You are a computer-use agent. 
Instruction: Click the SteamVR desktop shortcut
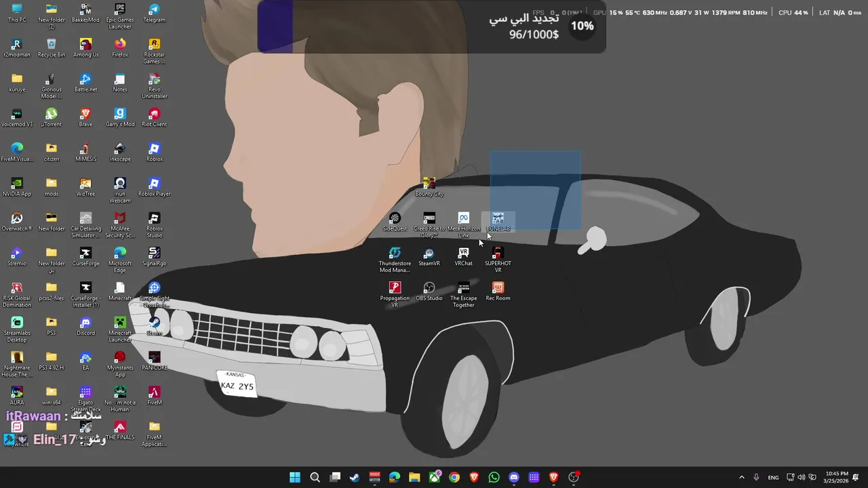[x=429, y=256]
